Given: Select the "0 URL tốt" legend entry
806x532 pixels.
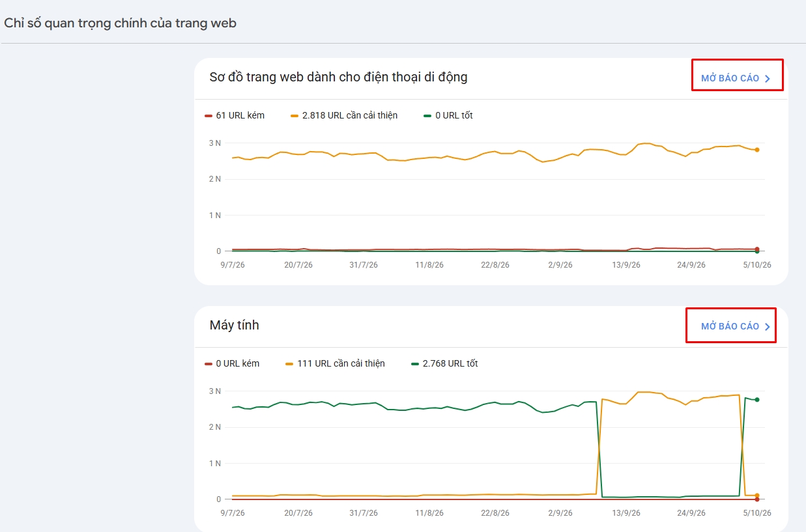Looking at the screenshot, I should pyautogui.click(x=448, y=115).
